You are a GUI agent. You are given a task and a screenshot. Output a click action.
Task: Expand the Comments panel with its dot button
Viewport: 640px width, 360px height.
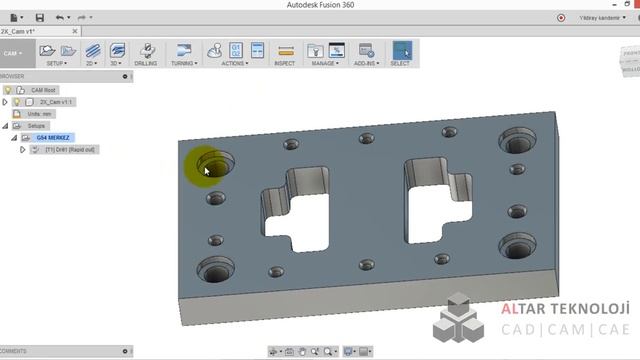(x=125, y=351)
